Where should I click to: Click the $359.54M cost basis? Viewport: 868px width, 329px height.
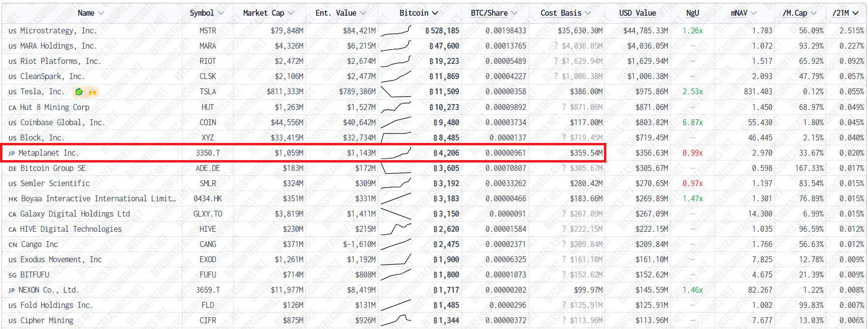point(586,153)
